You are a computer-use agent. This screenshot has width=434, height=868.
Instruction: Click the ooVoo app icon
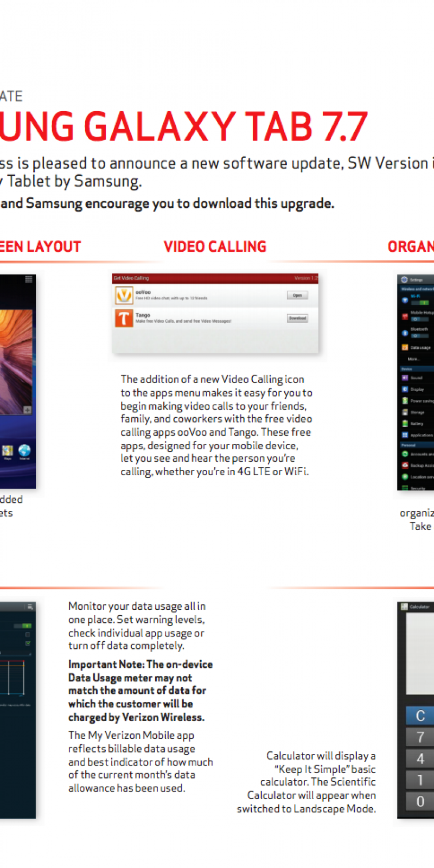[x=124, y=296]
